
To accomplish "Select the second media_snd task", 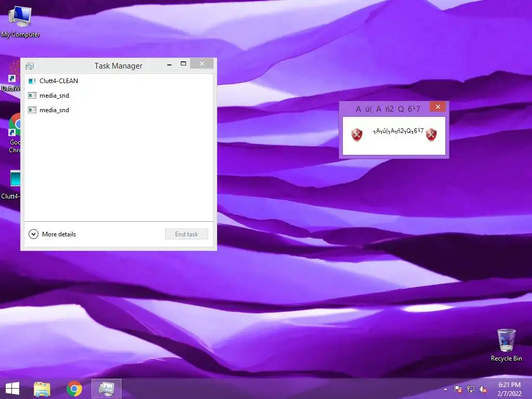I will (x=118, y=110).
